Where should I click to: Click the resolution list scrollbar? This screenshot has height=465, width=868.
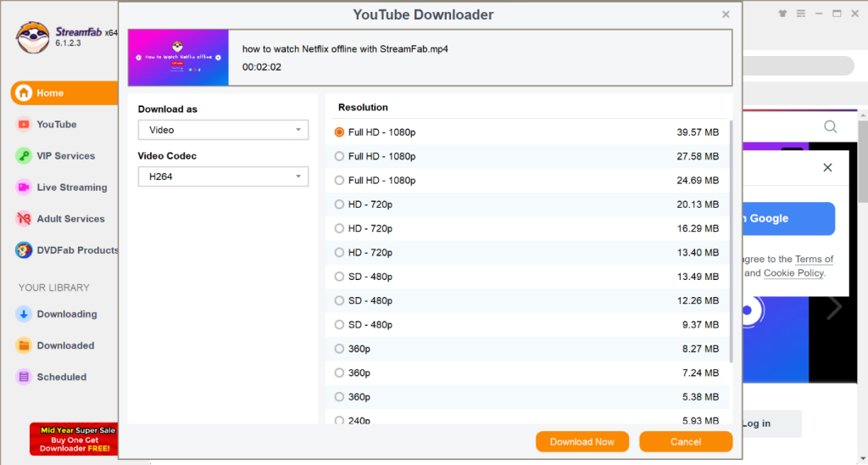pyautogui.click(x=732, y=241)
